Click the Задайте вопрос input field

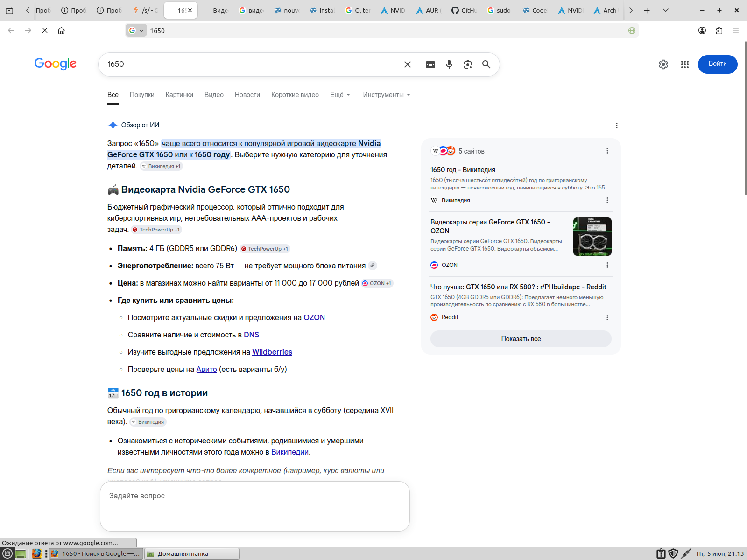click(255, 506)
